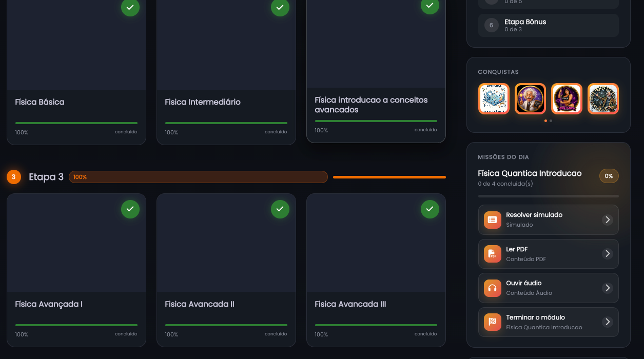Click the green checkmark on Física Básica card
The width and height of the screenshot is (644, 359).
coord(130,7)
